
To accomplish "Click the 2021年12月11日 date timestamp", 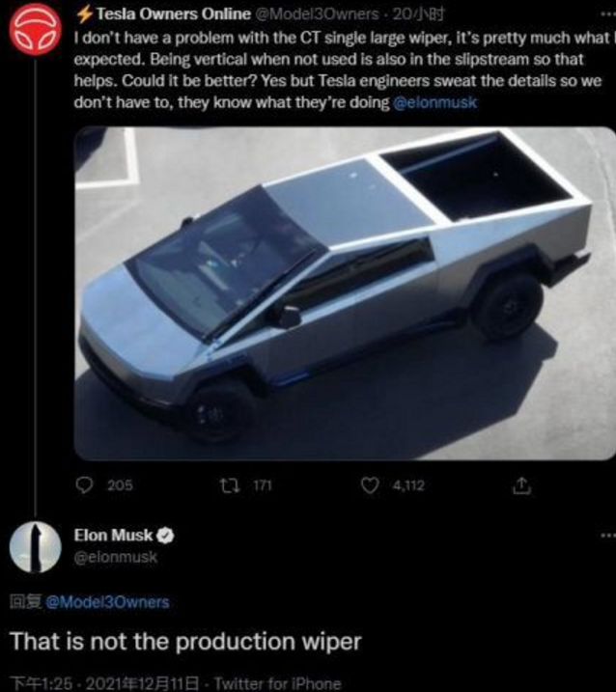I will click(x=142, y=683).
